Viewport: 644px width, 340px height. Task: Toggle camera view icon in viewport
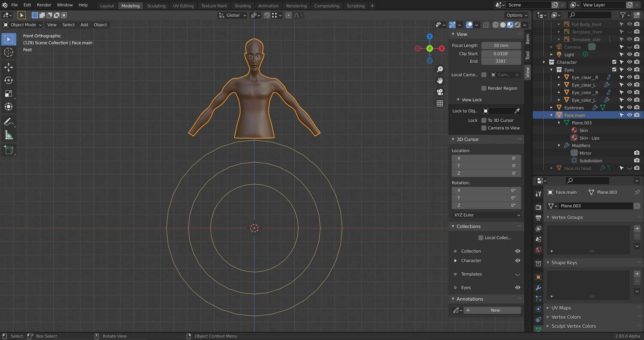coord(440,92)
